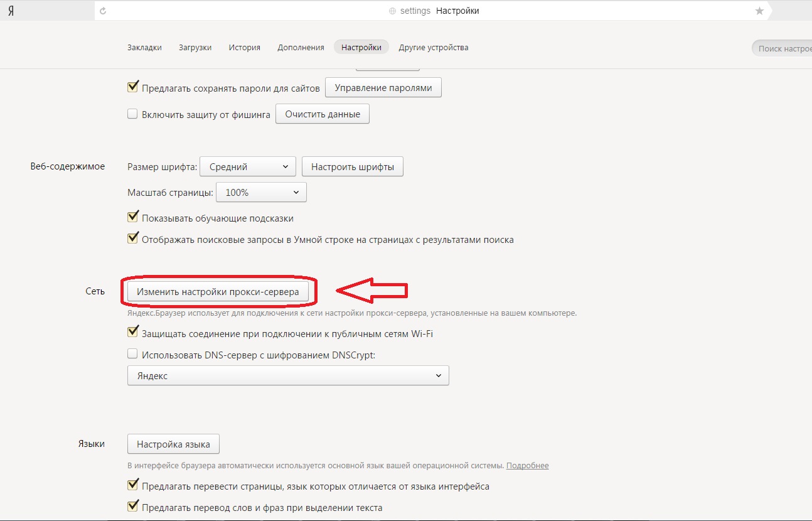Click the Очистить данные button

[x=323, y=114]
